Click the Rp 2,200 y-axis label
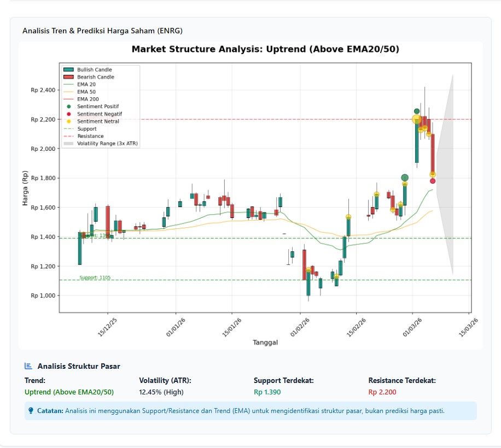Viewport: 501px width, 448px height. [x=43, y=120]
